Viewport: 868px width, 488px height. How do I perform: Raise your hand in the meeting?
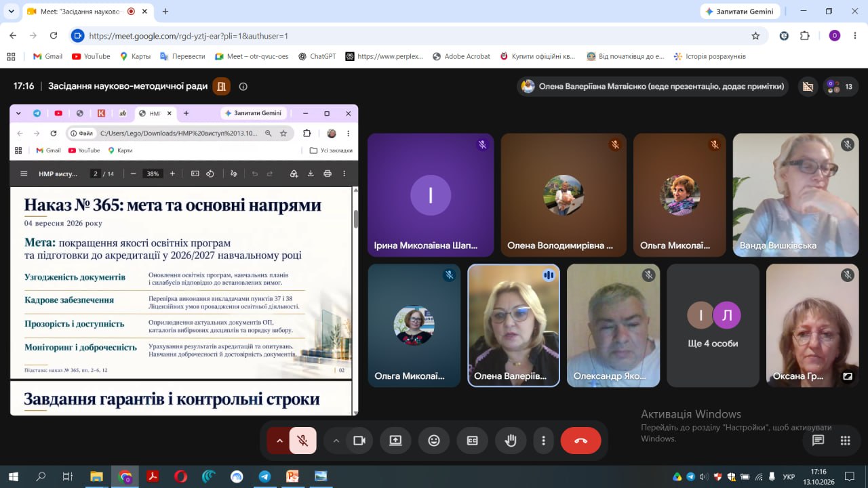[511, 441]
